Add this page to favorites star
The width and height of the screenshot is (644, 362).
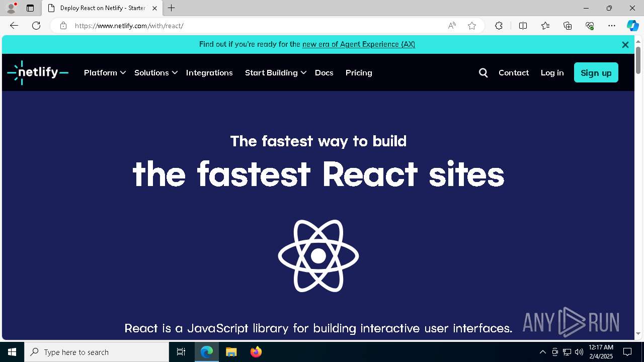[472, 26]
